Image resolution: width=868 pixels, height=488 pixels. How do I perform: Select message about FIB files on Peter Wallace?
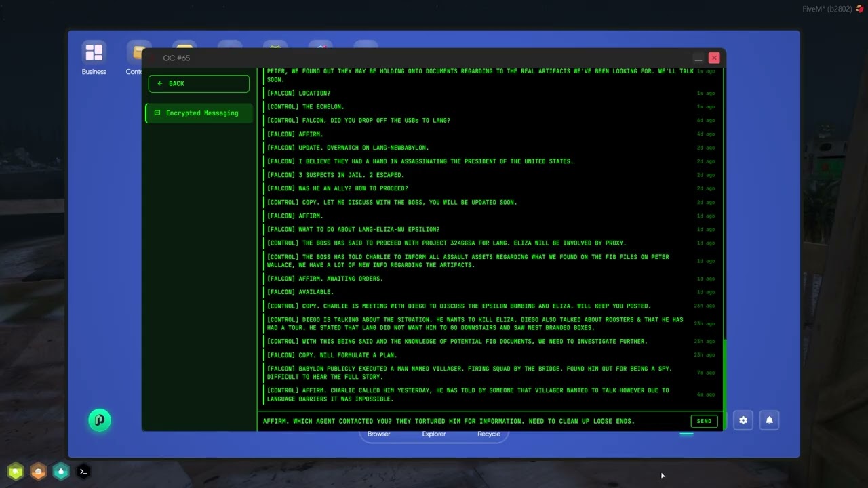click(490, 261)
